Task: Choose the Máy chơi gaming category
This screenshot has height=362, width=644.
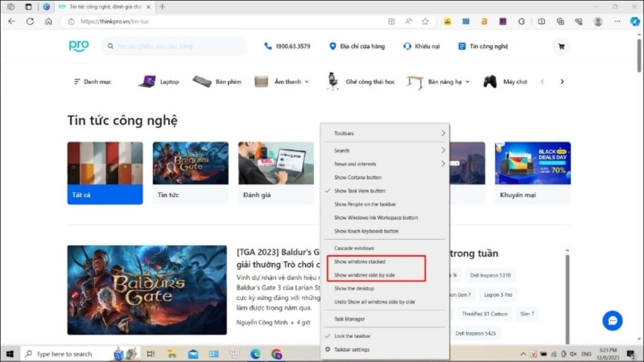Action: [x=505, y=82]
